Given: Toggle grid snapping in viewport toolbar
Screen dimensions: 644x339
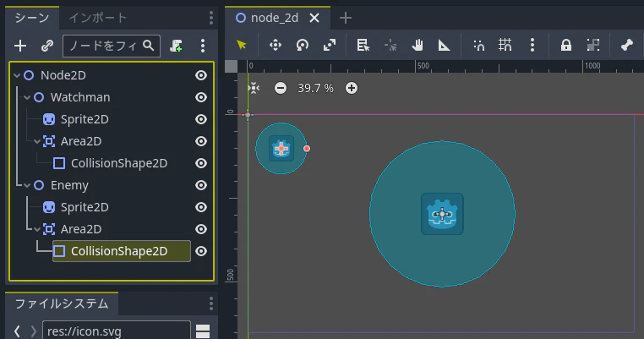Looking at the screenshot, I should pyautogui.click(x=505, y=45).
